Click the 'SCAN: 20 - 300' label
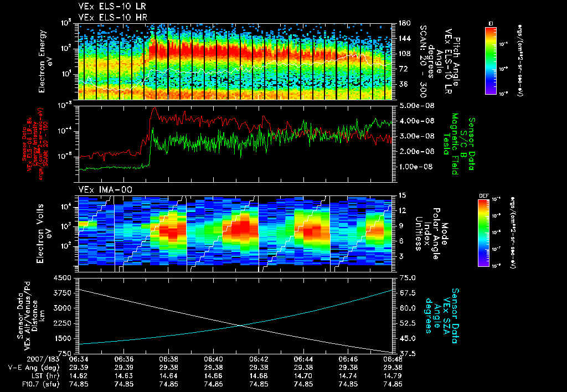 click(423, 61)
